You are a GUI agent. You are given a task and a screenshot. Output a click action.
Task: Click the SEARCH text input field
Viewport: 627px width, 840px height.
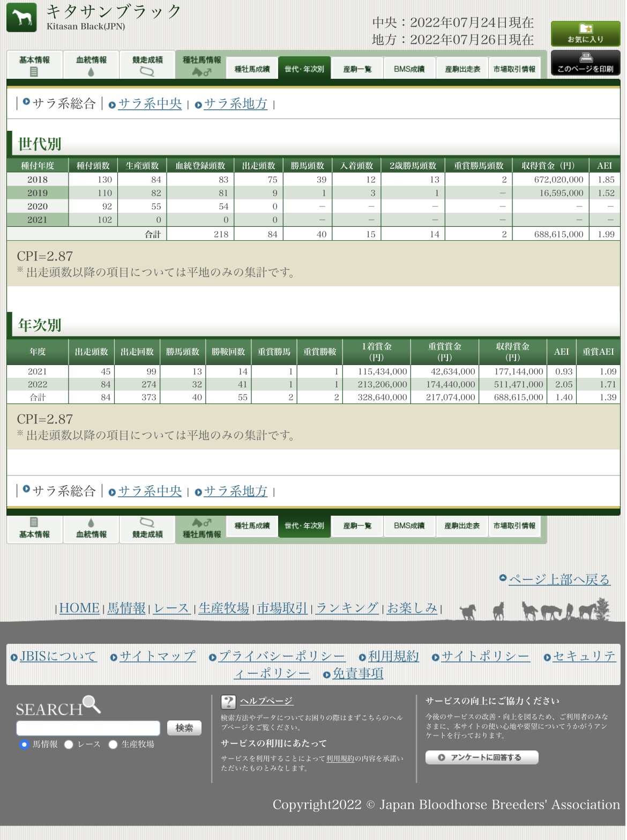coord(88,727)
